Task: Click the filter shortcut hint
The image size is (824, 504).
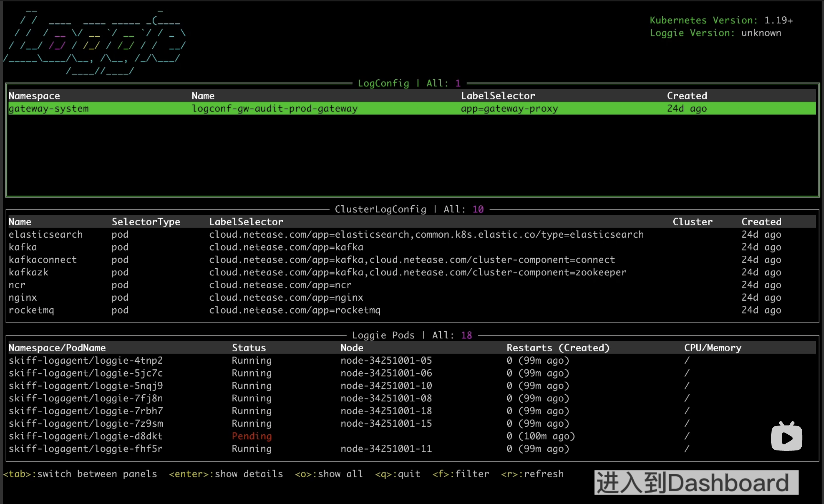Action: pyautogui.click(x=460, y=474)
